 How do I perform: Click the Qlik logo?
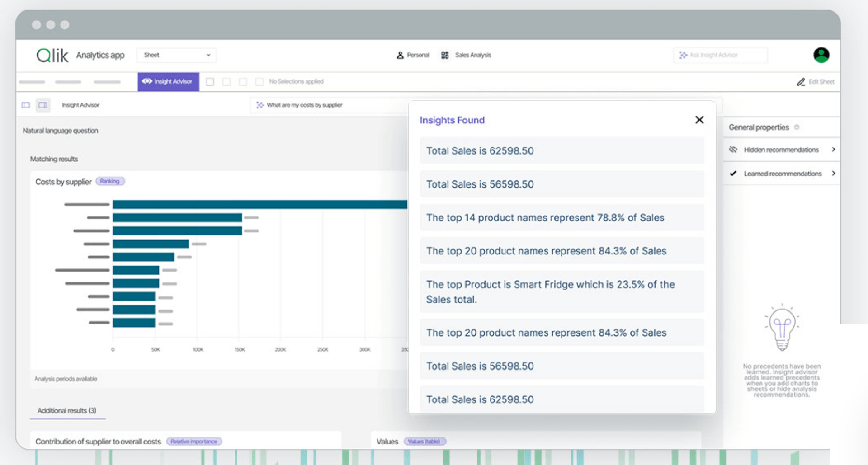[52, 55]
